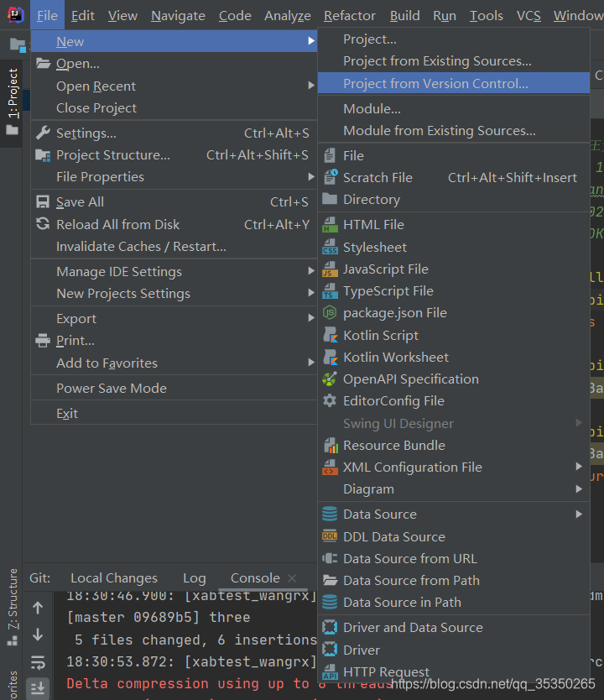Expand the Export submenu arrow
Viewport: 604px width, 700px height.
(311, 318)
